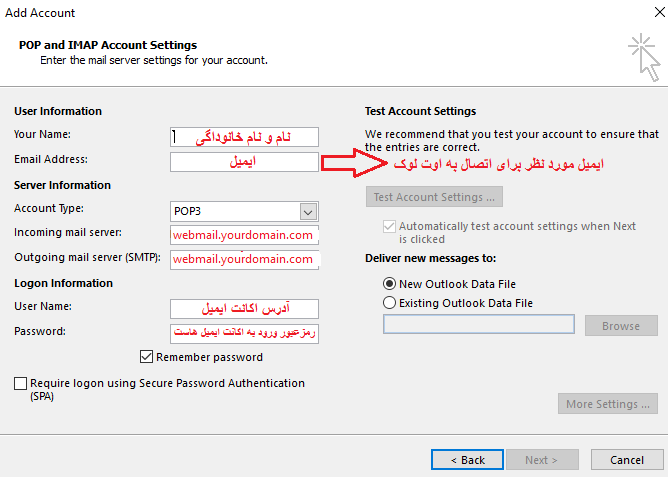Click the existing data file path field
This screenshot has width=668, height=477.
coord(478,325)
